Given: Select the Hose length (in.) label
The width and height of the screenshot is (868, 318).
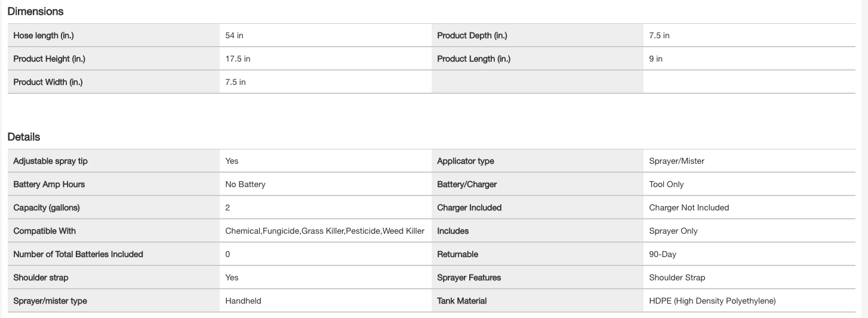Looking at the screenshot, I should point(44,35).
